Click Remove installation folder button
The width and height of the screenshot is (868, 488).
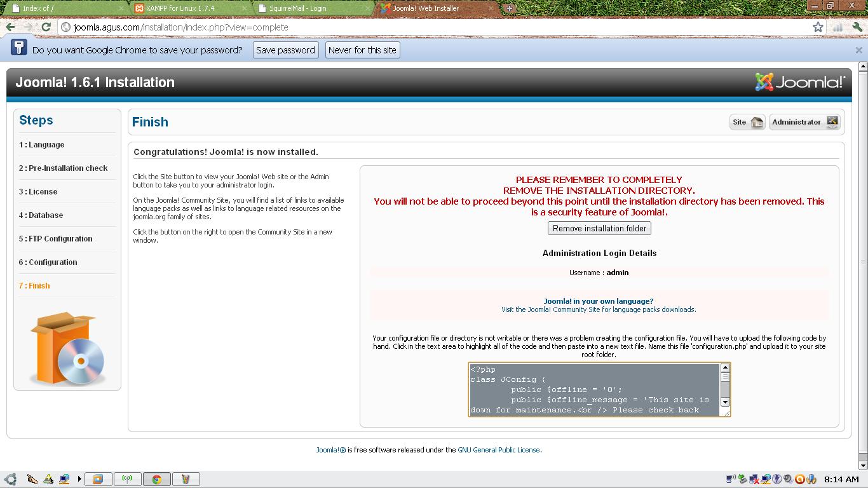pyautogui.click(x=599, y=228)
